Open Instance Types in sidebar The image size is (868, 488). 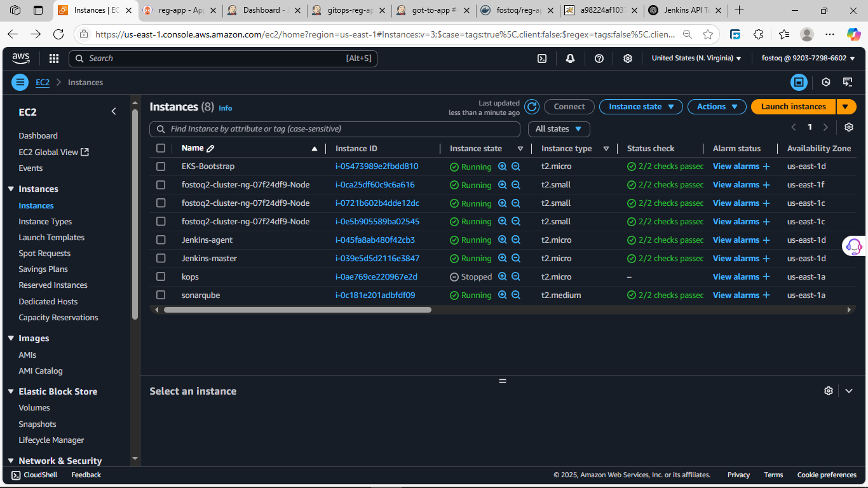45,222
